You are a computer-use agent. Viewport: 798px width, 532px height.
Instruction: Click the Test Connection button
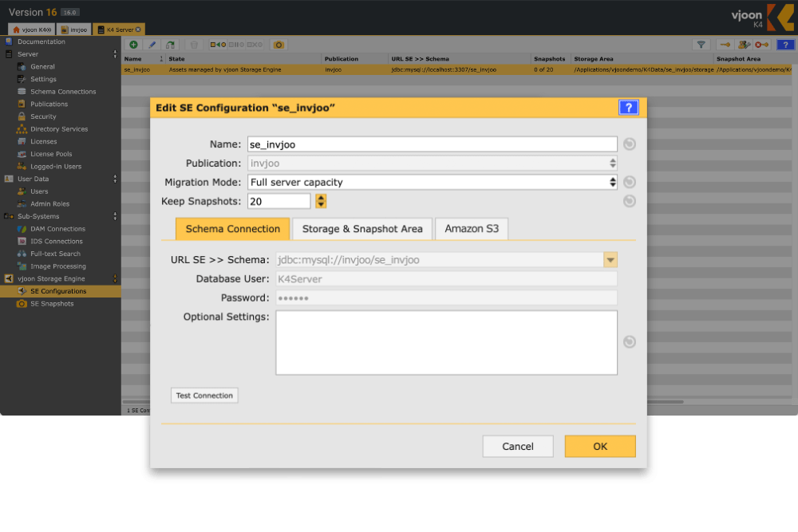204,396
